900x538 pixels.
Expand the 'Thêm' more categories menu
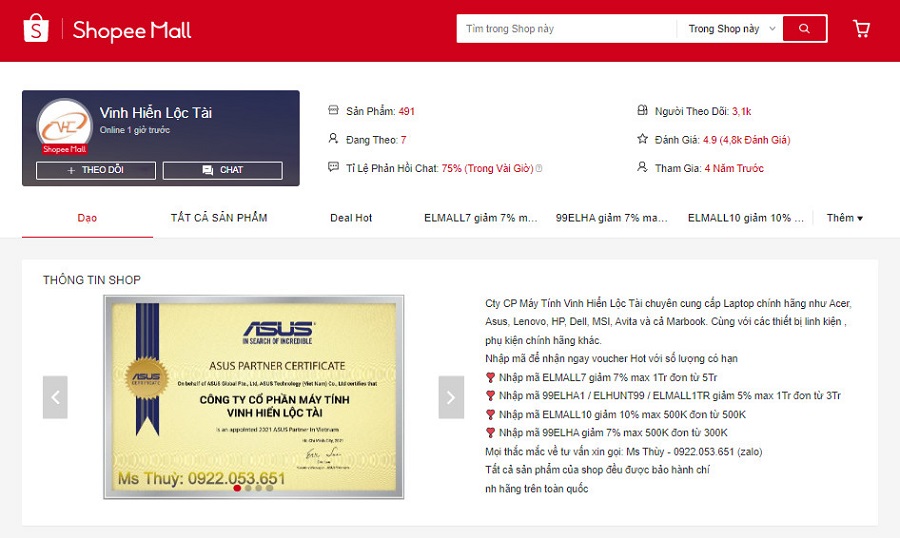click(845, 218)
